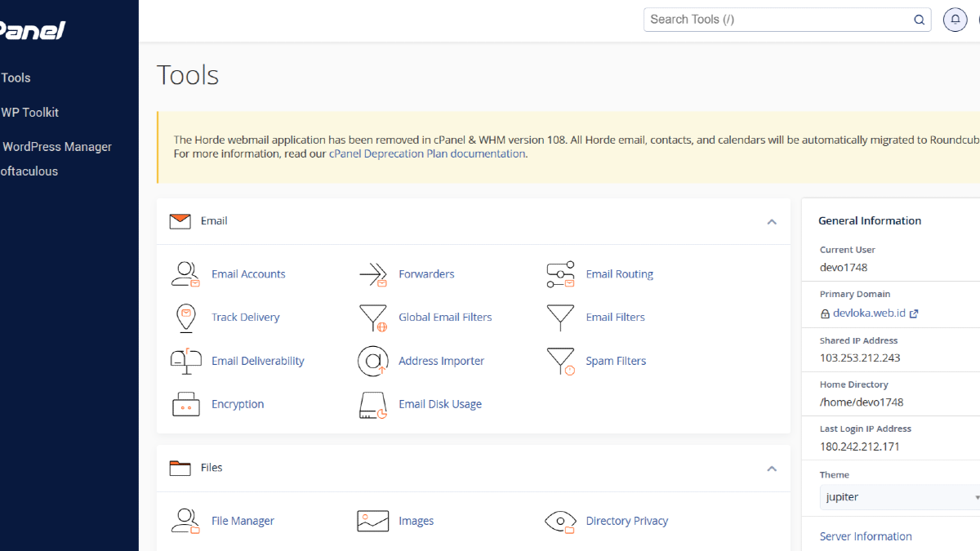This screenshot has width=980, height=551.
Task: Open the cPanel Deprecation Plan documentation link
Action: click(427, 153)
